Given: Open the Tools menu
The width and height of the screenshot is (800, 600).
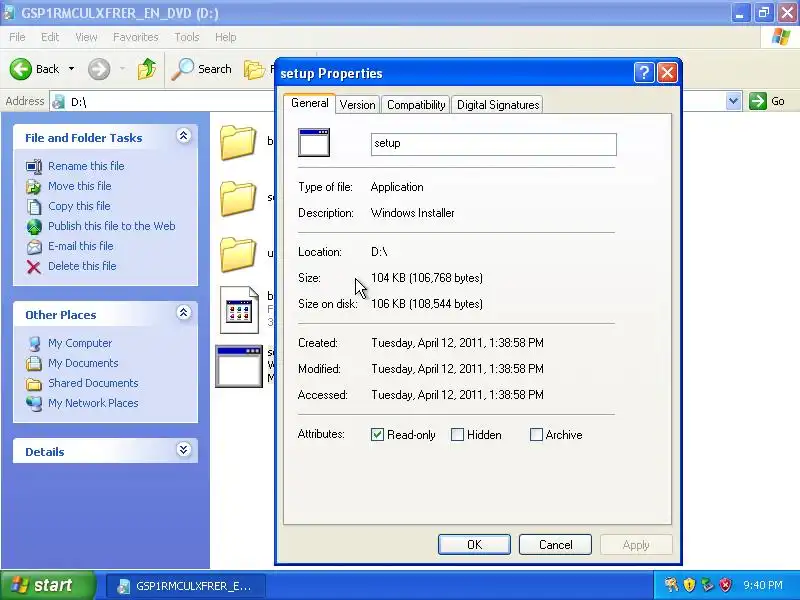Looking at the screenshot, I should point(187,37).
